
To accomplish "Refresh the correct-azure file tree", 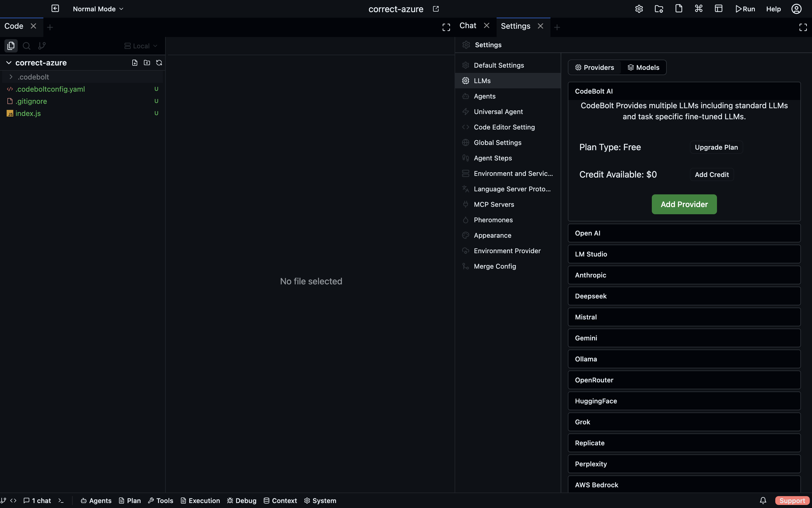I will 159,63.
